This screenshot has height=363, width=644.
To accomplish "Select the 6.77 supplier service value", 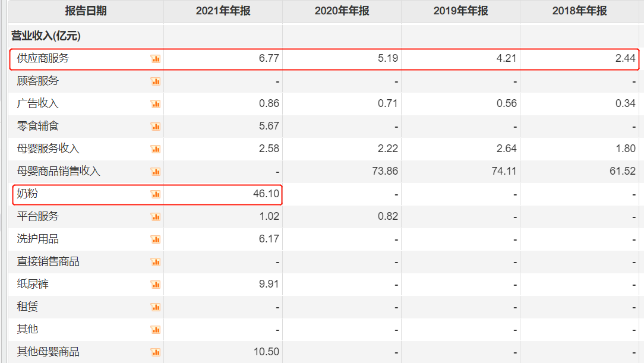I will [269, 58].
